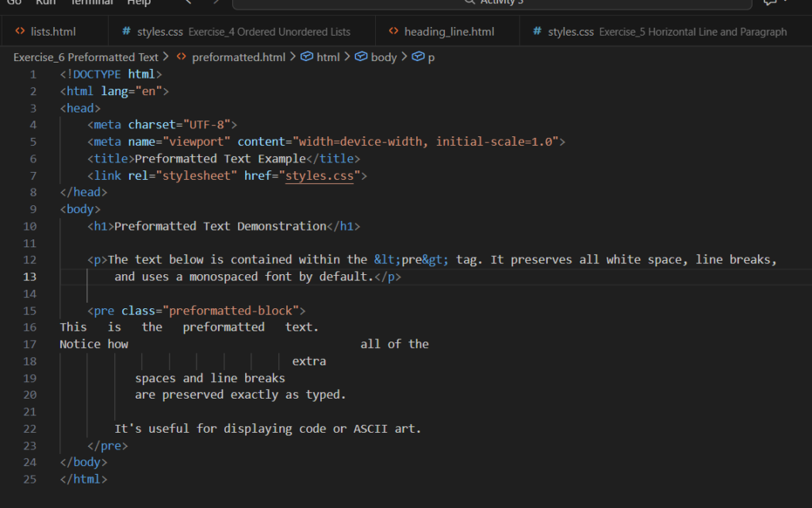
Task: Select the html element symbol in breadcrumbs
Action: click(308, 57)
